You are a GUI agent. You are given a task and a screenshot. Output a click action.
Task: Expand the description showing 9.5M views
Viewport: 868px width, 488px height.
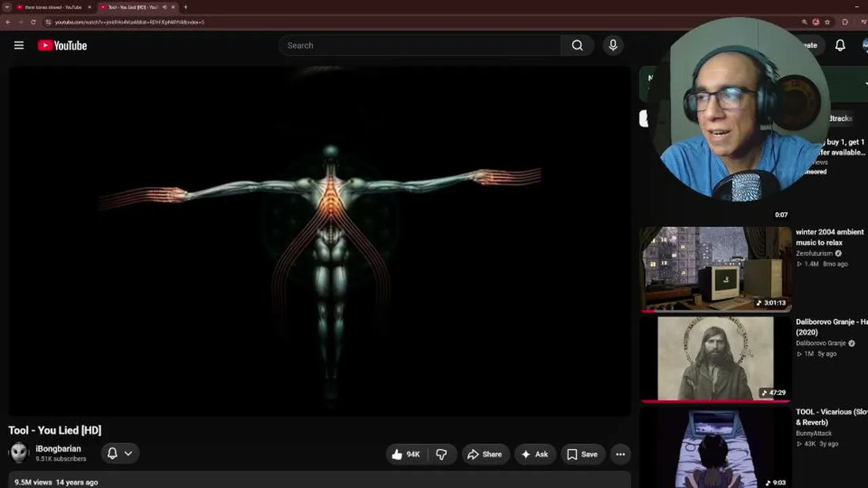click(x=319, y=481)
